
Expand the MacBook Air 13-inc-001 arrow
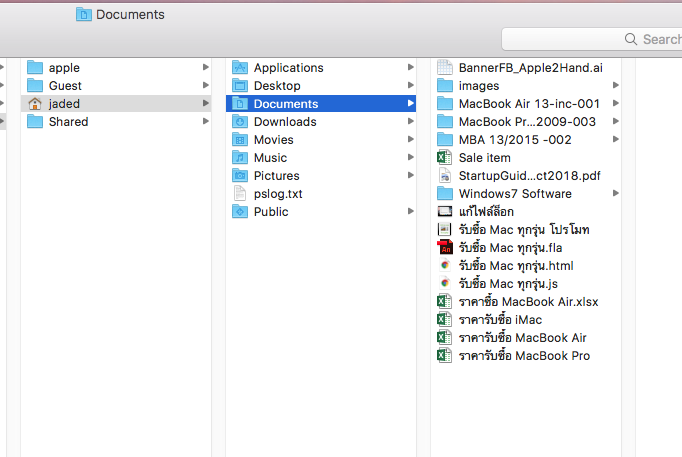616,103
